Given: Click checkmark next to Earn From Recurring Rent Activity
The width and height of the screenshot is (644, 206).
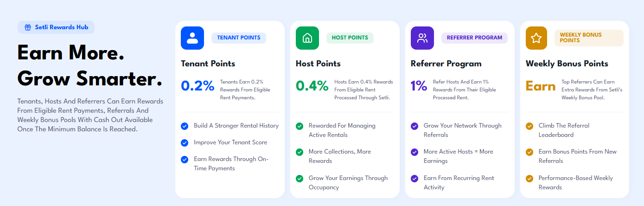Looking at the screenshot, I should [414, 178].
